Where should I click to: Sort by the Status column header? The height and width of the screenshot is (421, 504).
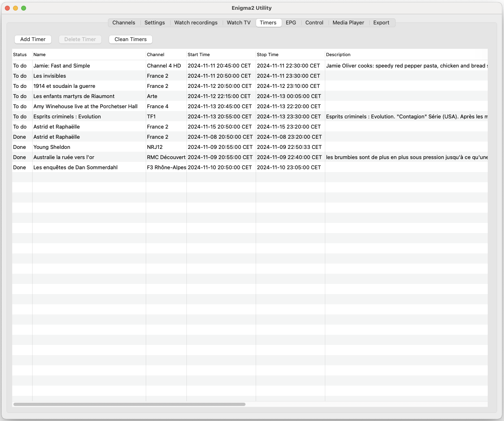pyautogui.click(x=22, y=55)
